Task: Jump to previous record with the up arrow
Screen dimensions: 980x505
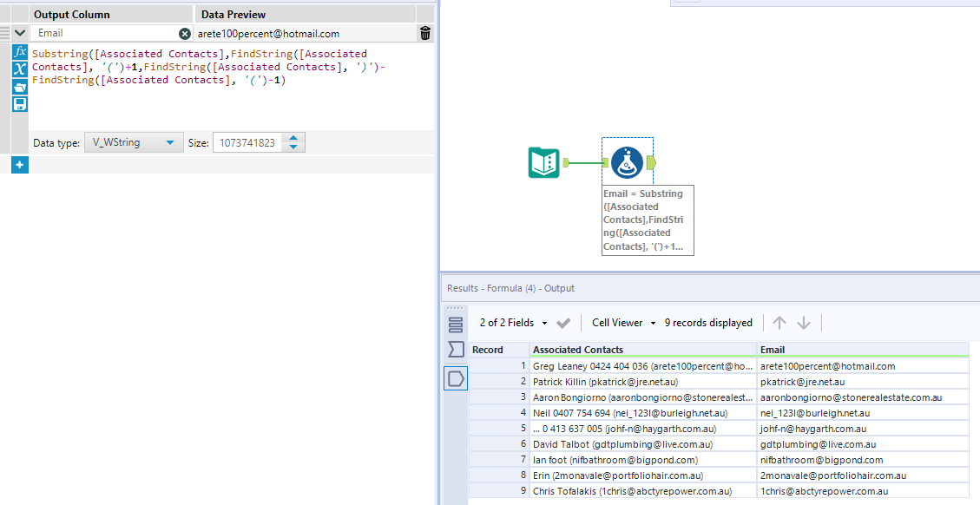Action: pyautogui.click(x=779, y=322)
